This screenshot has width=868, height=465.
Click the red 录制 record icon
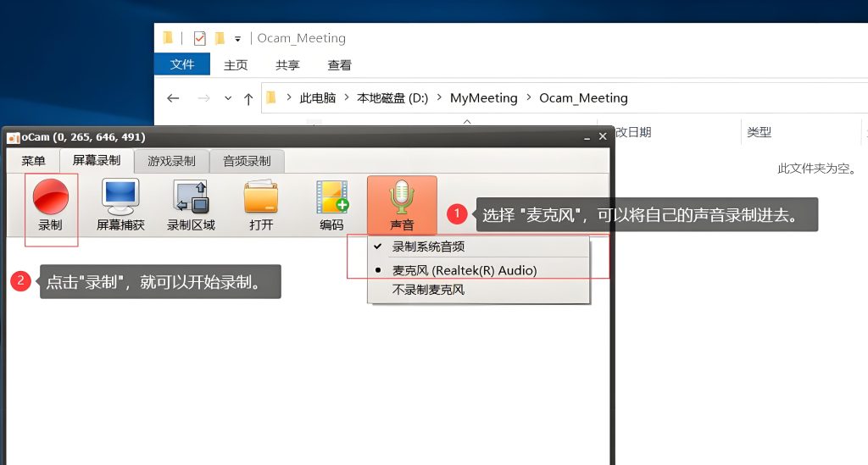50,197
